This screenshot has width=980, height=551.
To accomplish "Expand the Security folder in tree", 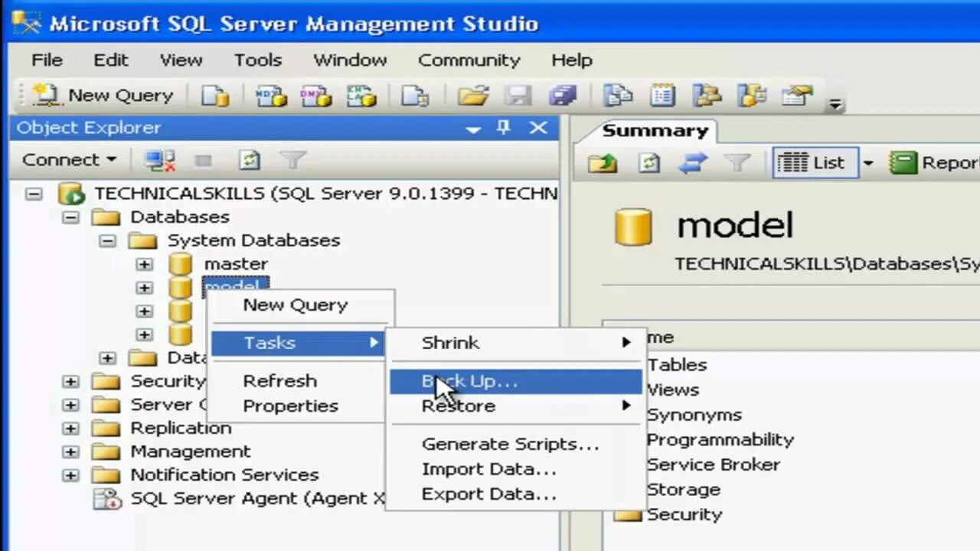I will coord(70,381).
